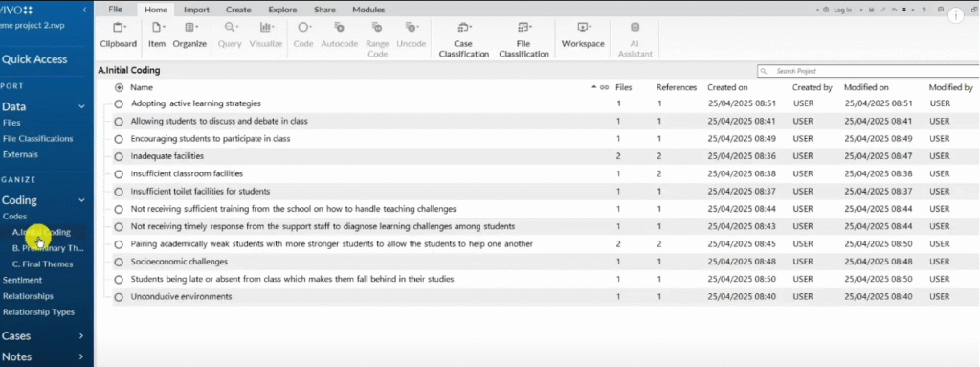
Task: Click the magnifier icon in Search Project
Action: pos(764,72)
